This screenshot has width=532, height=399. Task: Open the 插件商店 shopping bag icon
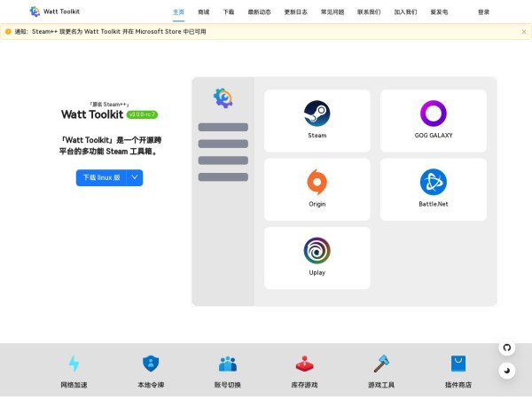coord(458,364)
